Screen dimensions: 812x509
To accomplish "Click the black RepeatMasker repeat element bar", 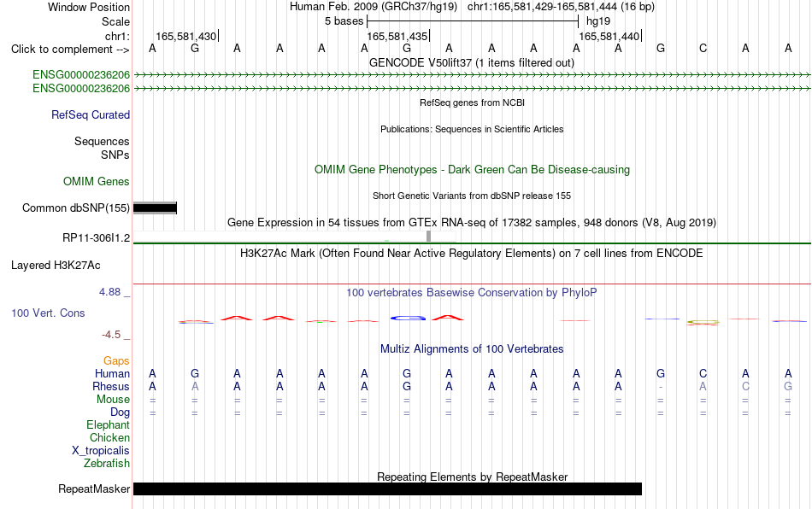I will (387, 489).
